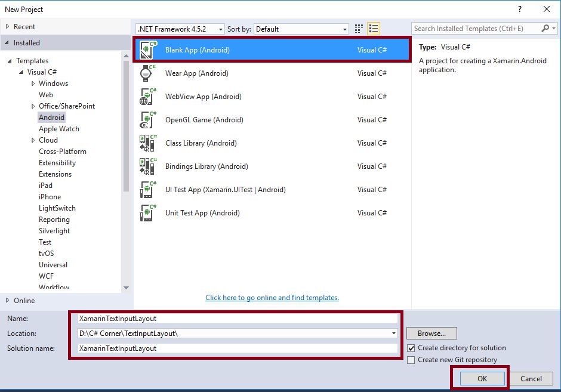
Task: Click OK to create the project
Action: point(482,378)
